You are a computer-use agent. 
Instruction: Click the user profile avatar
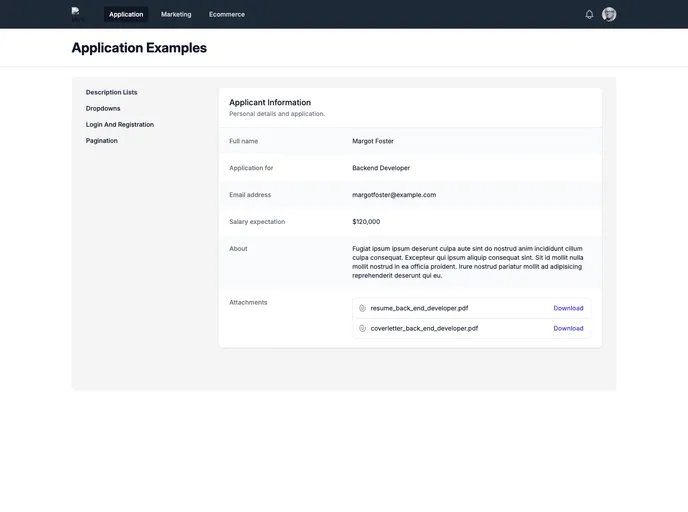(609, 14)
